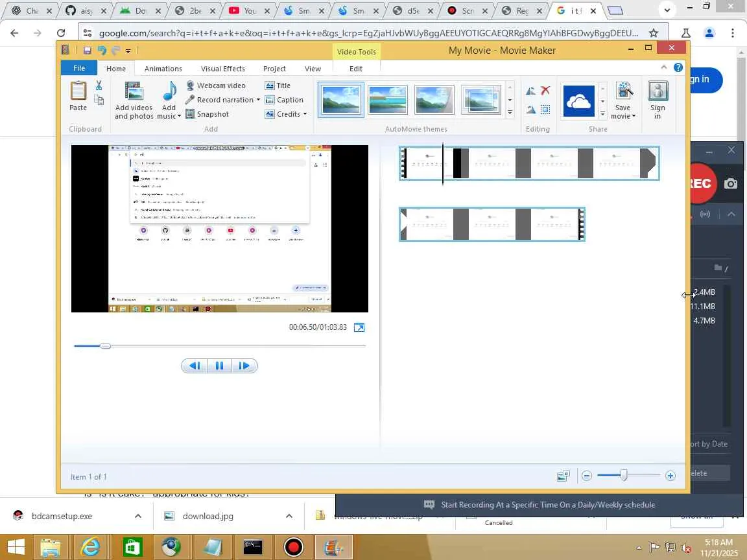Open Movie Maker Help question mark
Screen dimensions: 747x560
pos(678,67)
